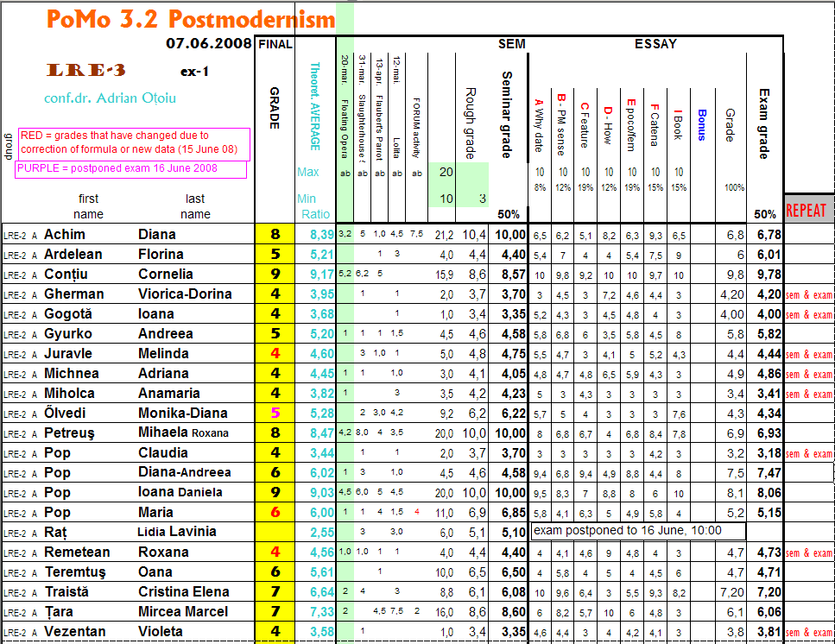The image size is (835, 644).
Task: Click Gyurko's seminar grade '4,58'
Action: pyautogui.click(x=514, y=334)
